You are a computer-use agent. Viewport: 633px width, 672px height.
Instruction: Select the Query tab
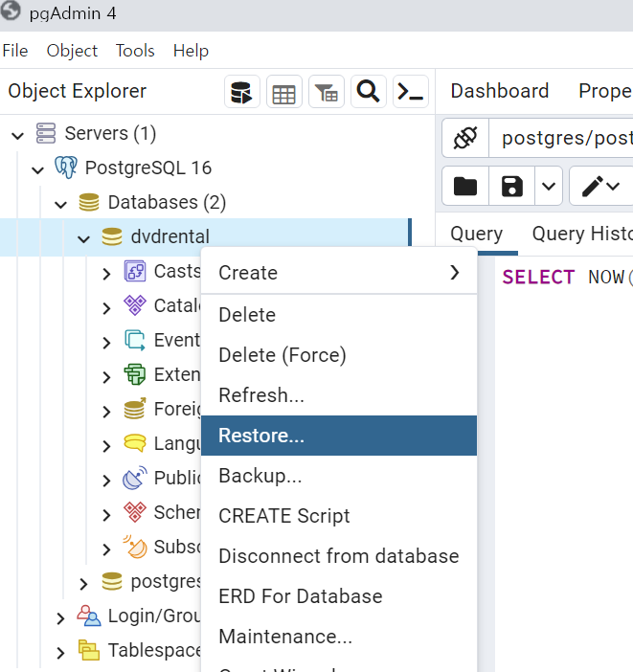pyautogui.click(x=477, y=234)
